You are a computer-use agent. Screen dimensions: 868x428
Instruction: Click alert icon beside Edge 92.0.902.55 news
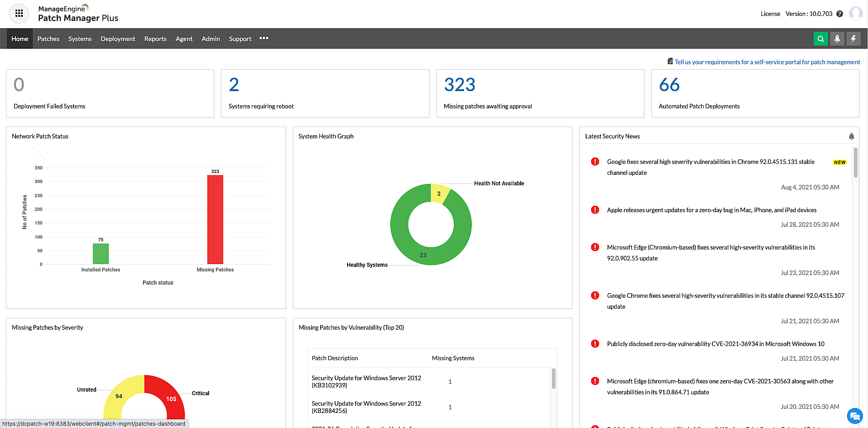tap(595, 247)
